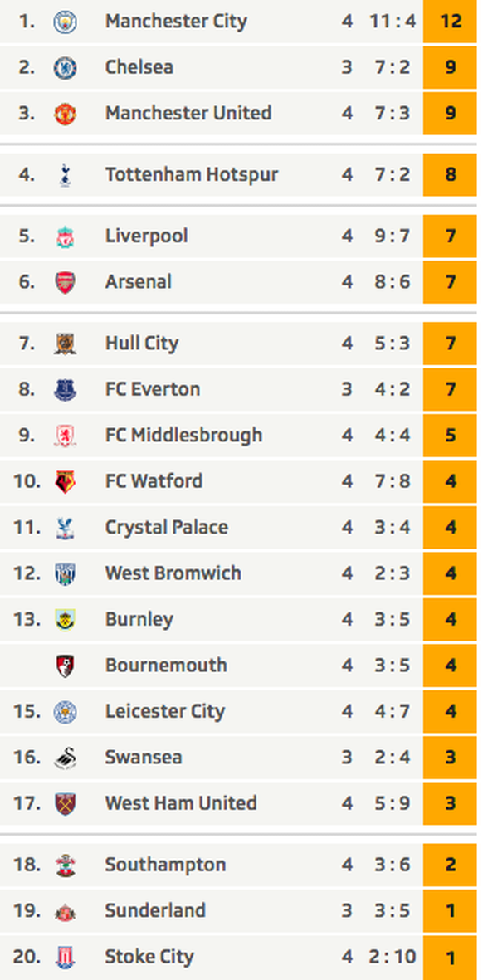Click the Liverpool club crest
Viewport: 483px width, 980px height.
65,236
